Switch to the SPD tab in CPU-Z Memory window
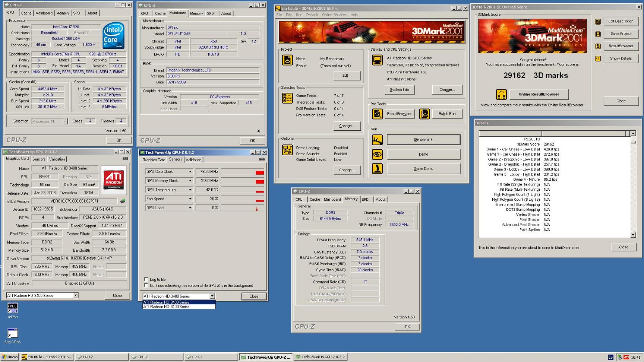The image size is (644, 362). (365, 200)
